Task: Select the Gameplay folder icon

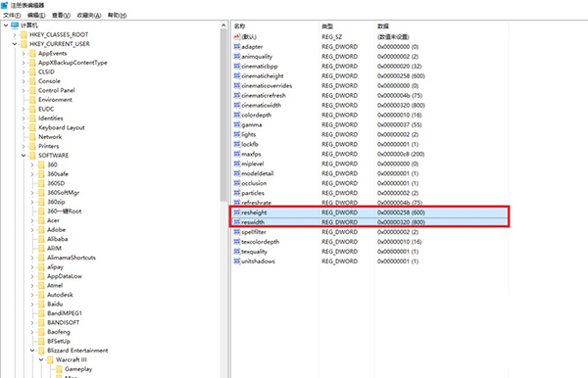Action: coord(59,369)
